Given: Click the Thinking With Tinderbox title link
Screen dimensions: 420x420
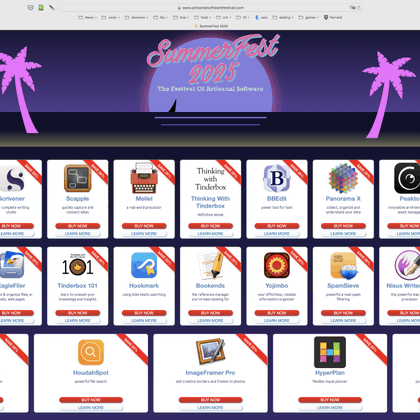Looking at the screenshot, I should [210, 202].
